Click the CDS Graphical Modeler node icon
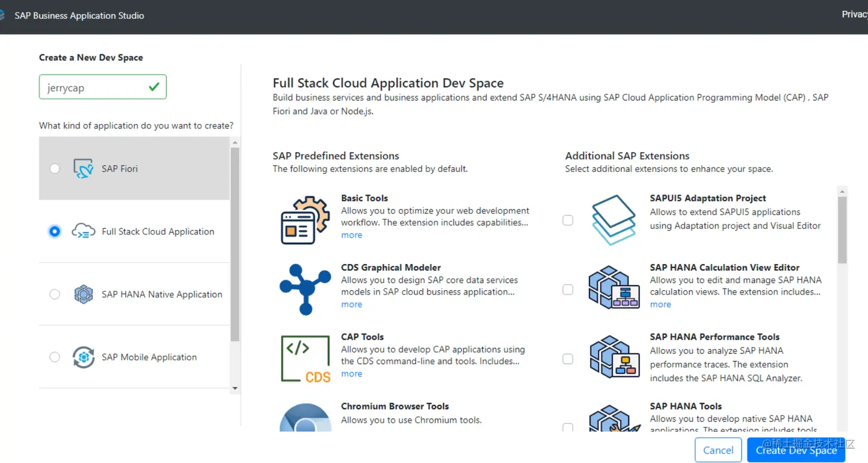 pos(305,290)
